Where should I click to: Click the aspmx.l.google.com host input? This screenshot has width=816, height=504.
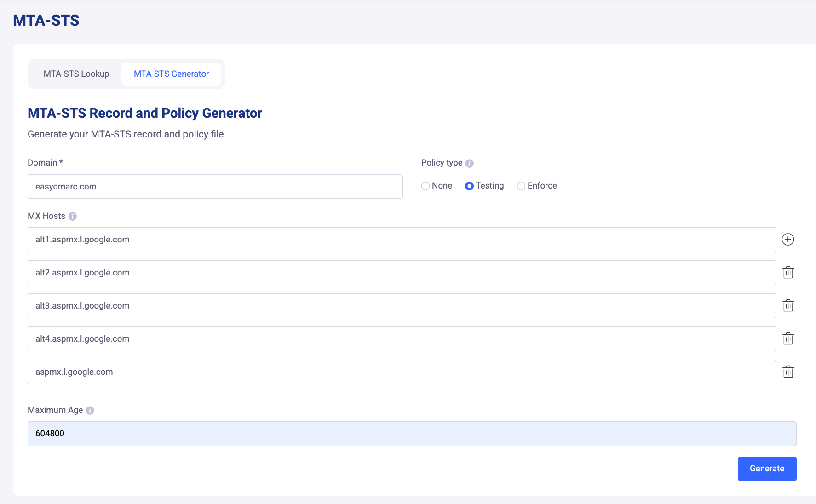coord(402,372)
